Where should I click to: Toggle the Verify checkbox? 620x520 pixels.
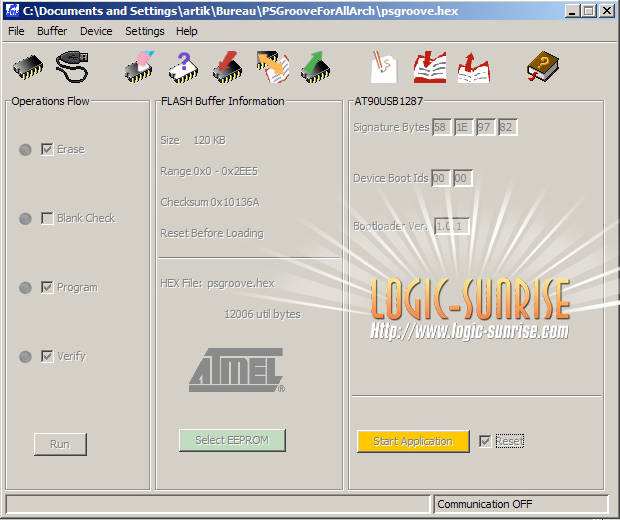[x=47, y=356]
